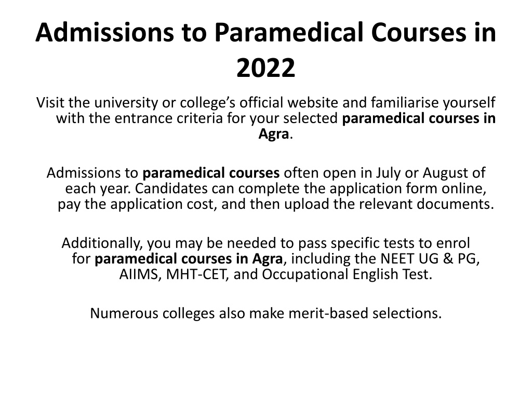Click the text 'including the NEET UG & PG,'

click(x=385, y=259)
